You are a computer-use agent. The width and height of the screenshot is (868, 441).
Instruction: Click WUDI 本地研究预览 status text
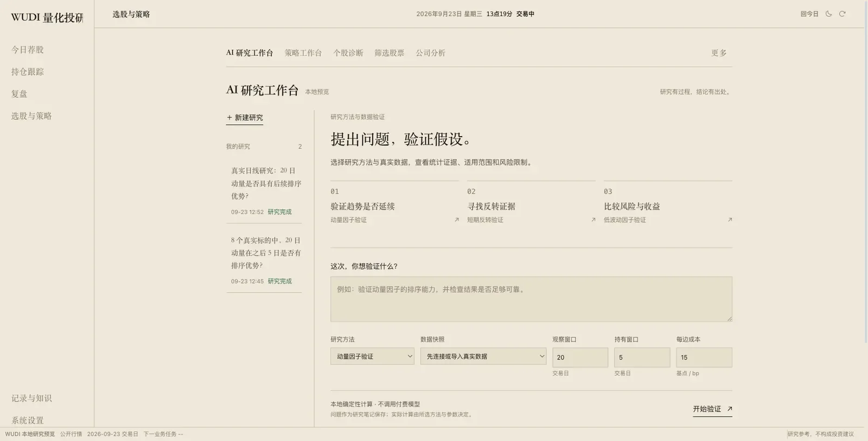coord(30,434)
